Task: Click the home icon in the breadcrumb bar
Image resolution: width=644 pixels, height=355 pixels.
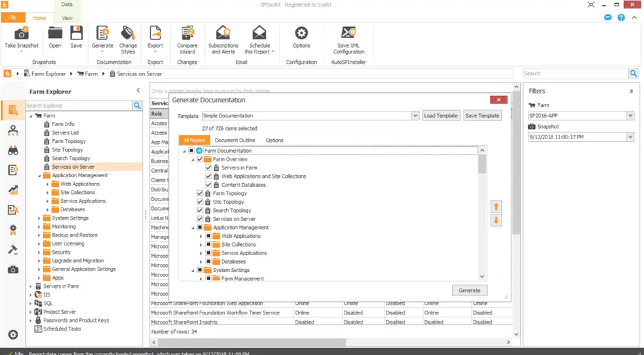Action: click(7, 73)
